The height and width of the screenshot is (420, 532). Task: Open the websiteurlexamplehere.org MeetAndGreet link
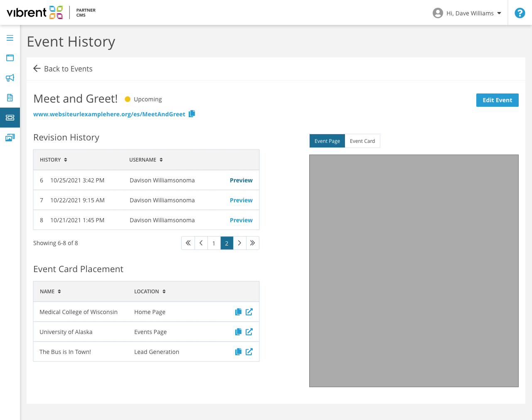pos(109,114)
